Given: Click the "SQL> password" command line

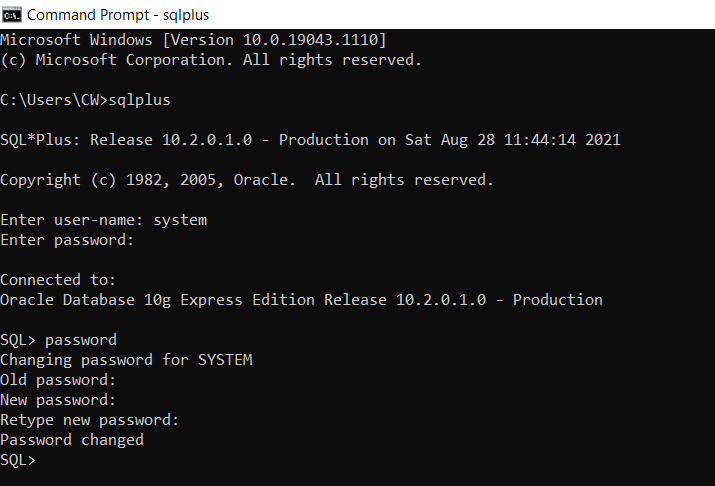Looking at the screenshot, I should tap(58, 340).
